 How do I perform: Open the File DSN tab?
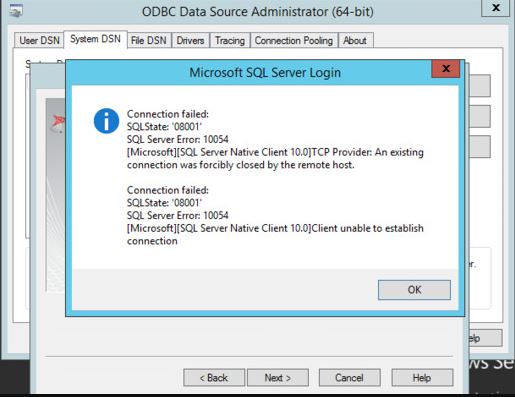pos(149,40)
